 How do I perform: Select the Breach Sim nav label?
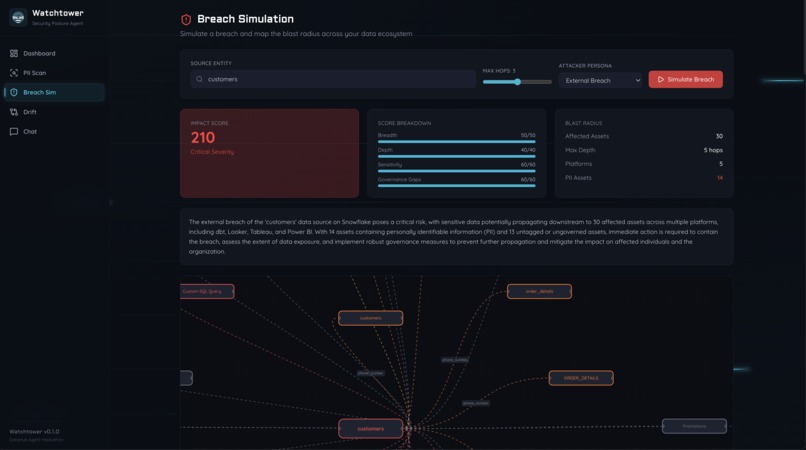tap(40, 93)
